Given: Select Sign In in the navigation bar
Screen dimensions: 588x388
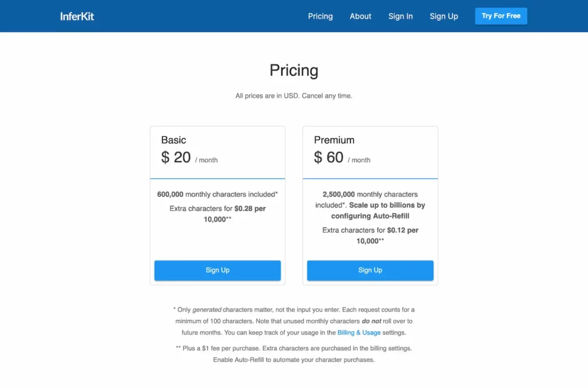Looking at the screenshot, I should [x=400, y=16].
